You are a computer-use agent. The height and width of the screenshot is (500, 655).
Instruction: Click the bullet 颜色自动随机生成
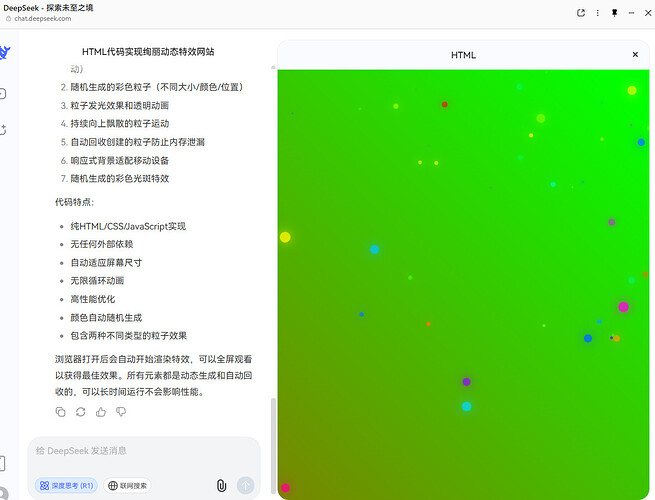pos(106,318)
